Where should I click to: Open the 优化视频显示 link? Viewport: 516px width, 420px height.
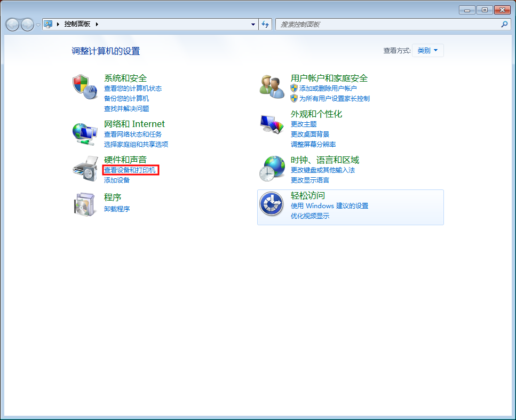tap(310, 216)
